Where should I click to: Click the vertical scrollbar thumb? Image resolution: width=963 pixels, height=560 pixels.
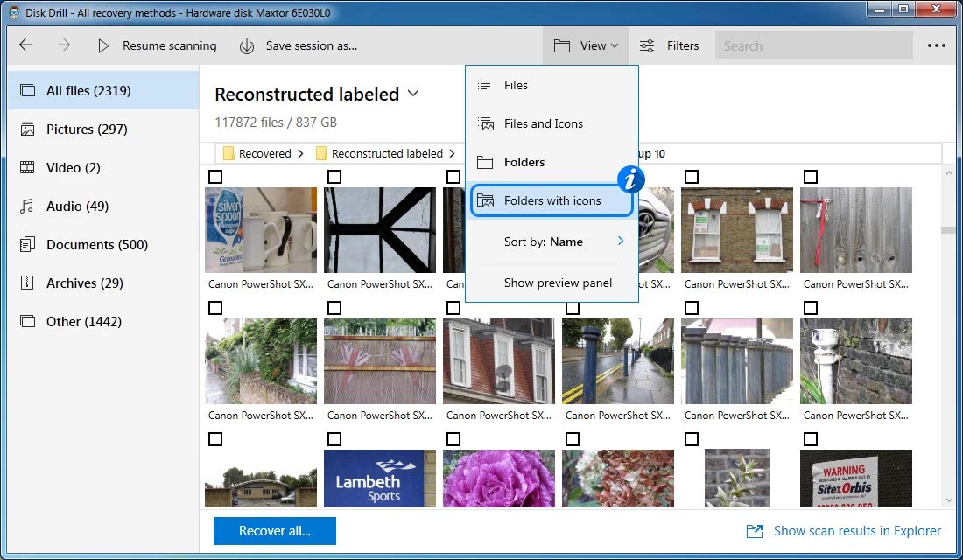[949, 230]
